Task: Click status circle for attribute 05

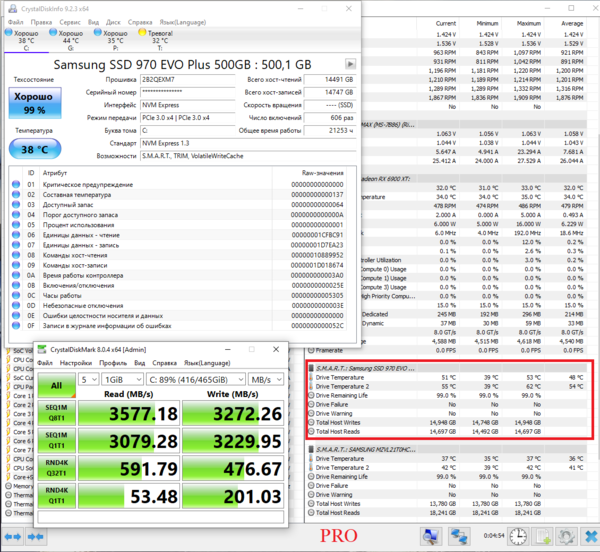Action: coord(16,225)
